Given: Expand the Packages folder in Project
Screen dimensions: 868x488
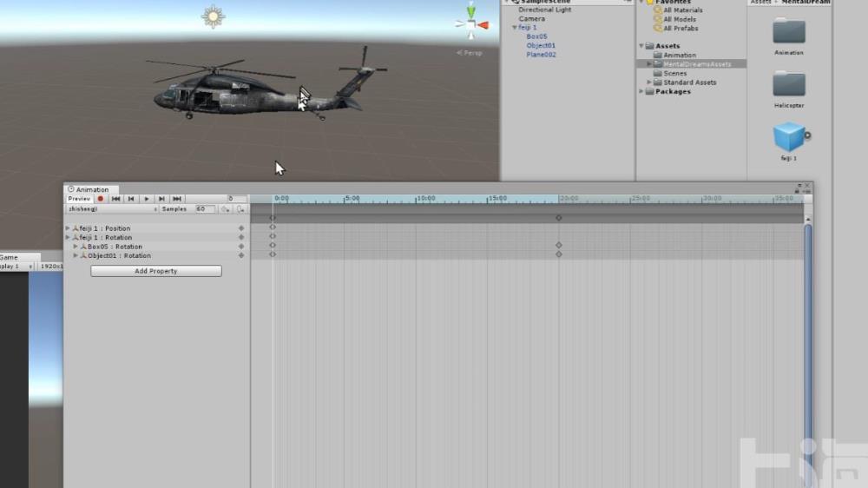Looking at the screenshot, I should tap(641, 91).
